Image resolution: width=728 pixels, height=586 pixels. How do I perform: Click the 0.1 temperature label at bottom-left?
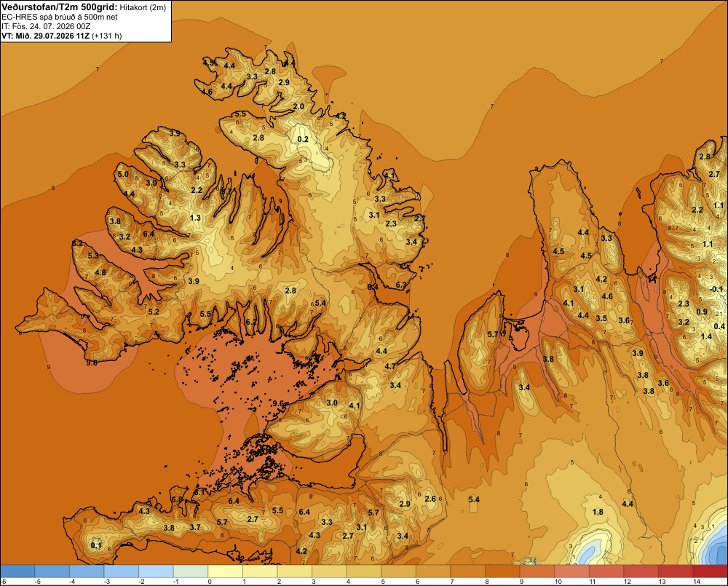tap(96, 545)
